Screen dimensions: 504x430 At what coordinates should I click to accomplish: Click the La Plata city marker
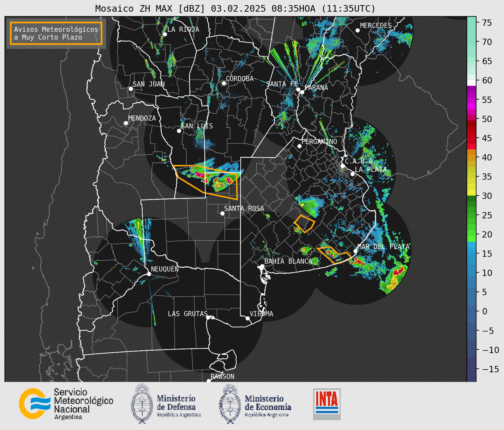tap(353, 174)
